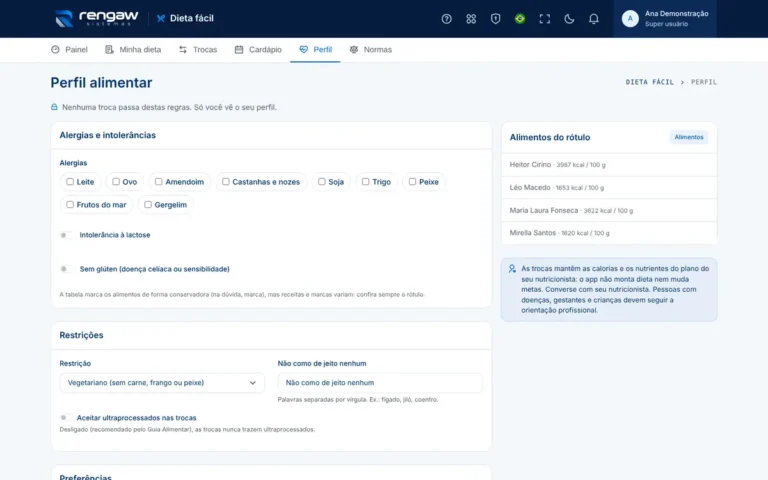Click the Dieta fácil app icon
The width and height of the screenshot is (768, 480).
(x=161, y=19)
